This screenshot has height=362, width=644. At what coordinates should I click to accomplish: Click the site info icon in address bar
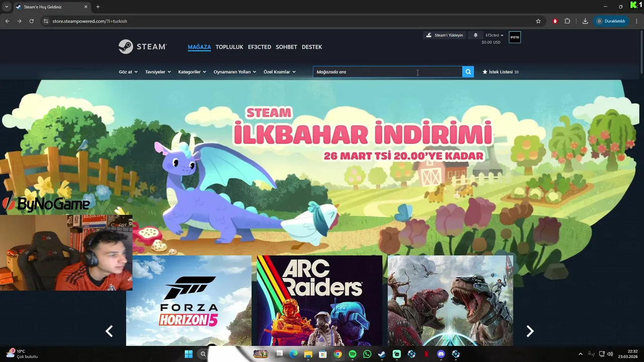pos(46,21)
